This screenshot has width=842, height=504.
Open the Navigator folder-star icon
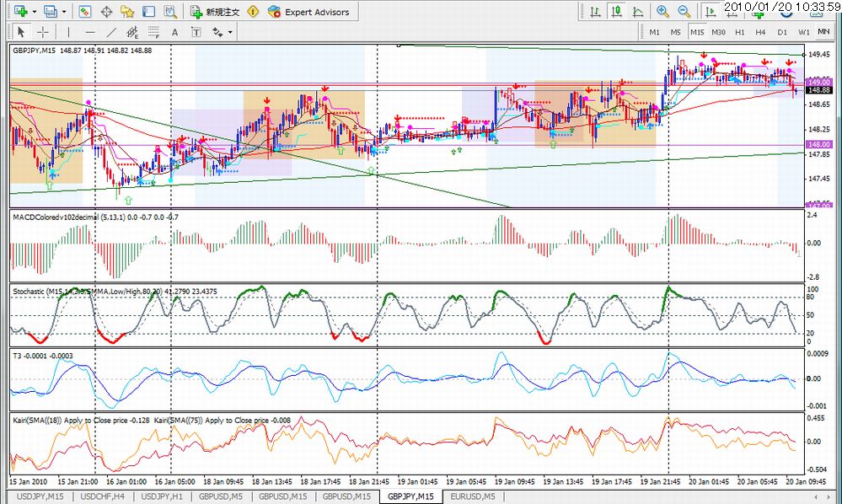coord(127,11)
